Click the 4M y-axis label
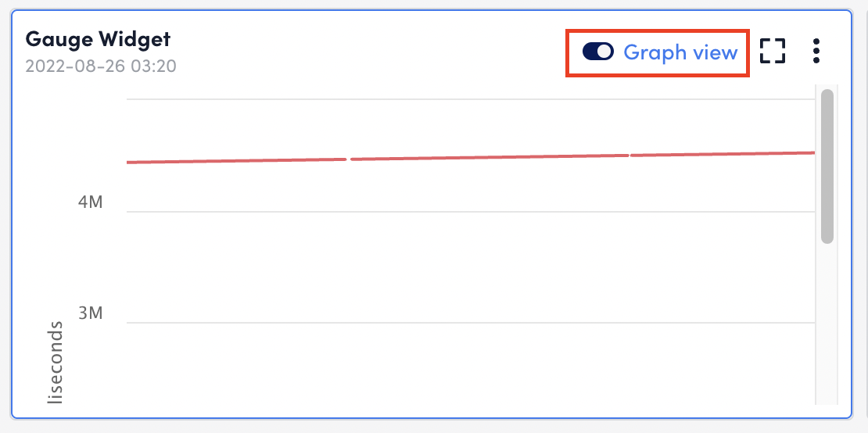This screenshot has height=433, width=868. 90,202
